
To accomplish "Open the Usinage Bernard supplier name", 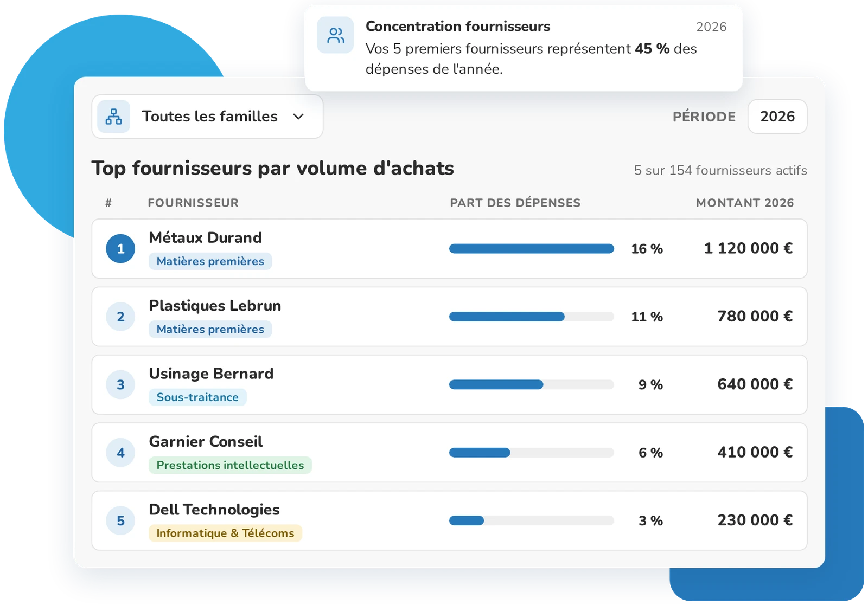I will pyautogui.click(x=211, y=374).
